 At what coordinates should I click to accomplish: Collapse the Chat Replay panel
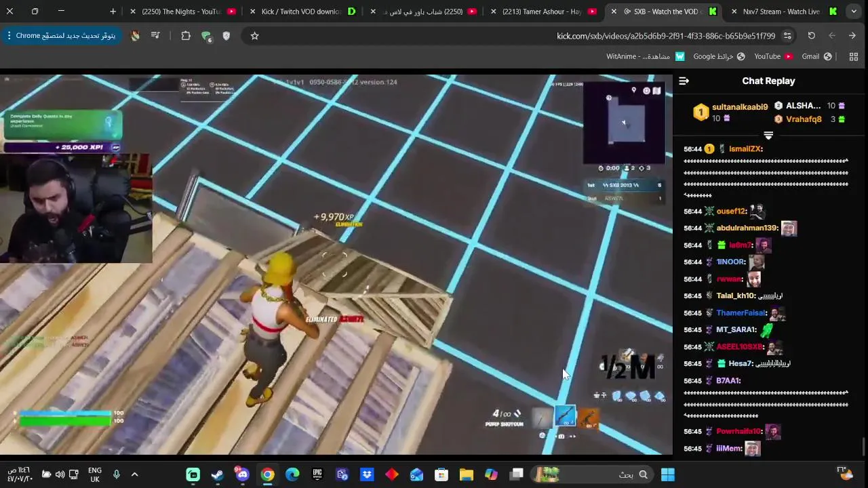pos(684,81)
